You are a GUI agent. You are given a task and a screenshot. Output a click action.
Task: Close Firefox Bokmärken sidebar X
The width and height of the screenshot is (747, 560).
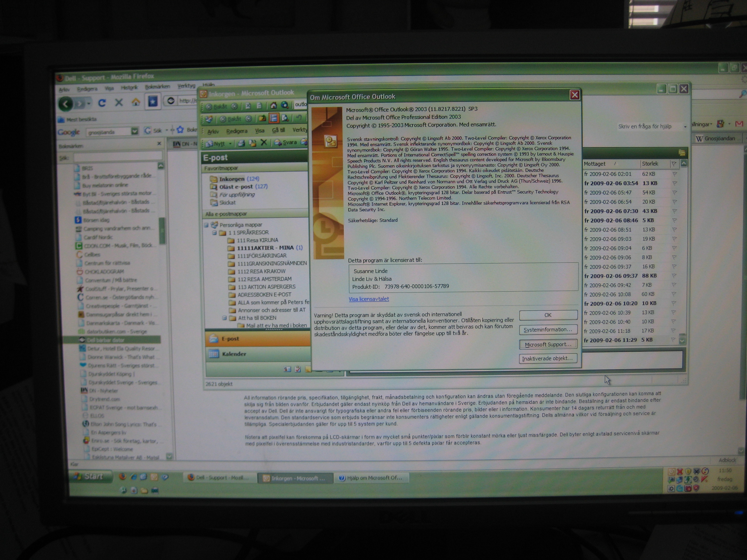tap(159, 143)
